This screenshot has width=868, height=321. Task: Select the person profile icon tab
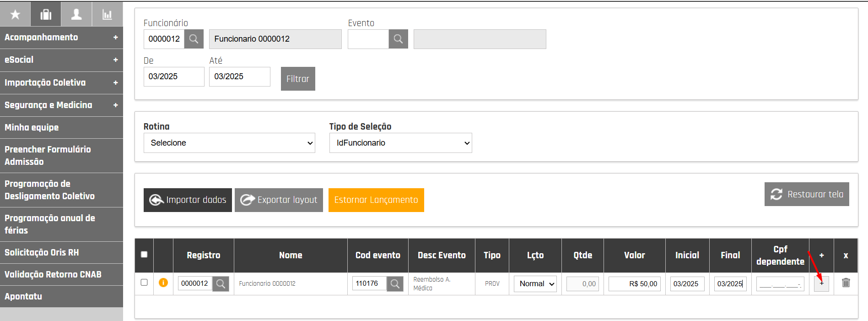(76, 15)
